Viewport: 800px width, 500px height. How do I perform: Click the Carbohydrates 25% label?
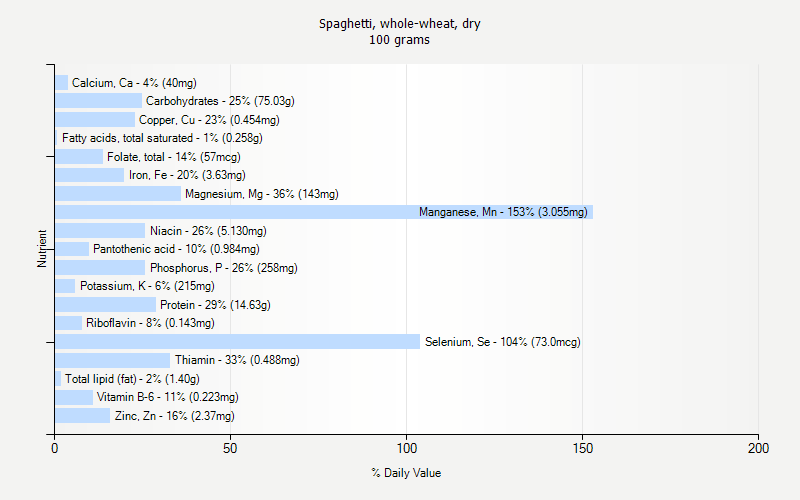[220, 101]
